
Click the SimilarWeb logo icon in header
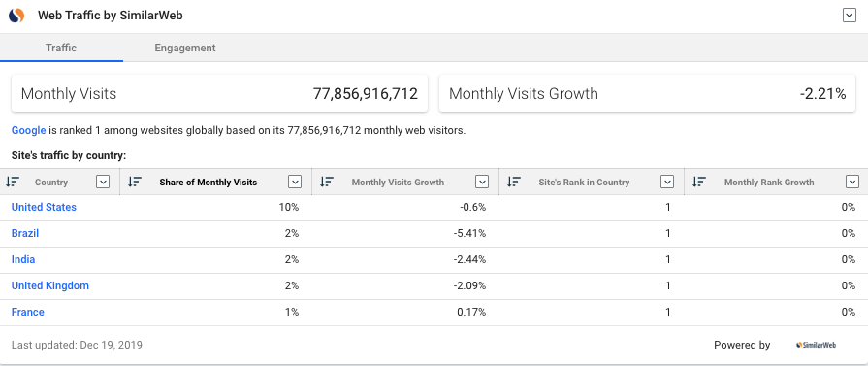[x=16, y=16]
